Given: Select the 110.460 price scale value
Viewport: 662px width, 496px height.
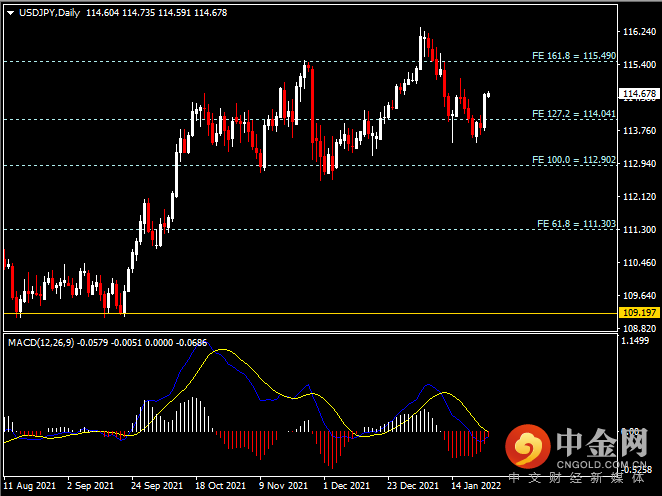Looking at the screenshot, I should (x=640, y=263).
